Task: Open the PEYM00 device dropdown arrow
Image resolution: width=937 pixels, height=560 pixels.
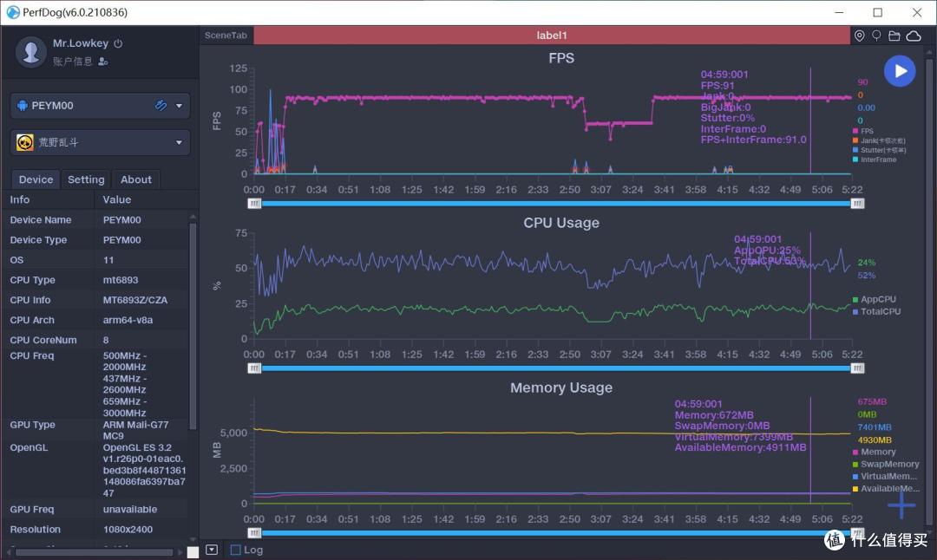Action: point(179,106)
